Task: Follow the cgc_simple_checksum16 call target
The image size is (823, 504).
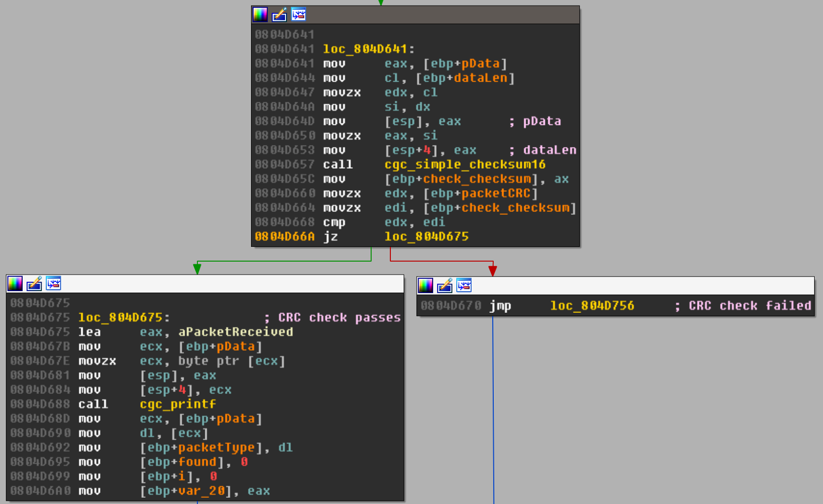Action: click(465, 165)
